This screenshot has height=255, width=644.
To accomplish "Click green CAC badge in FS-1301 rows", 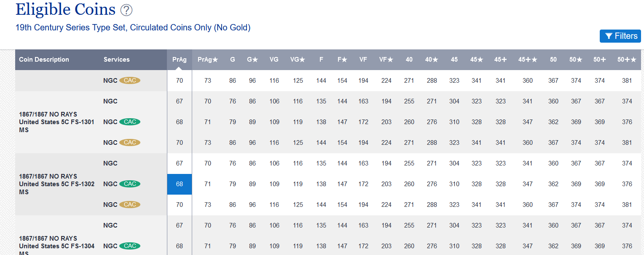I will (x=130, y=122).
